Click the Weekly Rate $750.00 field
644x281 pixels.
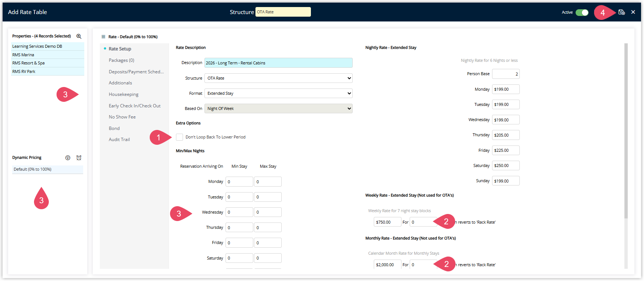(387, 222)
